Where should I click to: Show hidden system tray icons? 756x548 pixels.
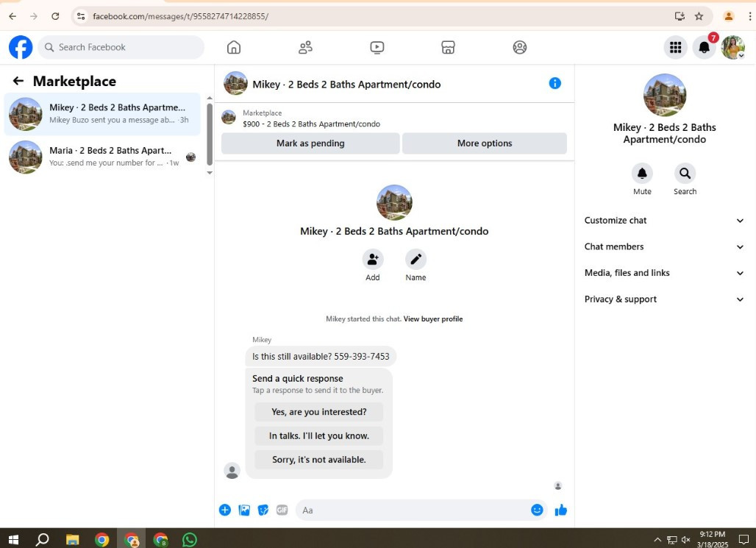657,539
